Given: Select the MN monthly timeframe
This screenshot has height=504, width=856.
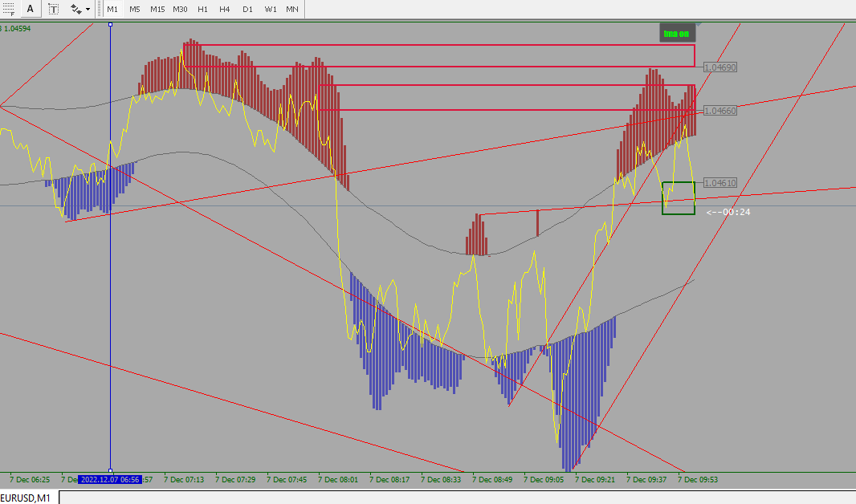Looking at the screenshot, I should [292, 9].
